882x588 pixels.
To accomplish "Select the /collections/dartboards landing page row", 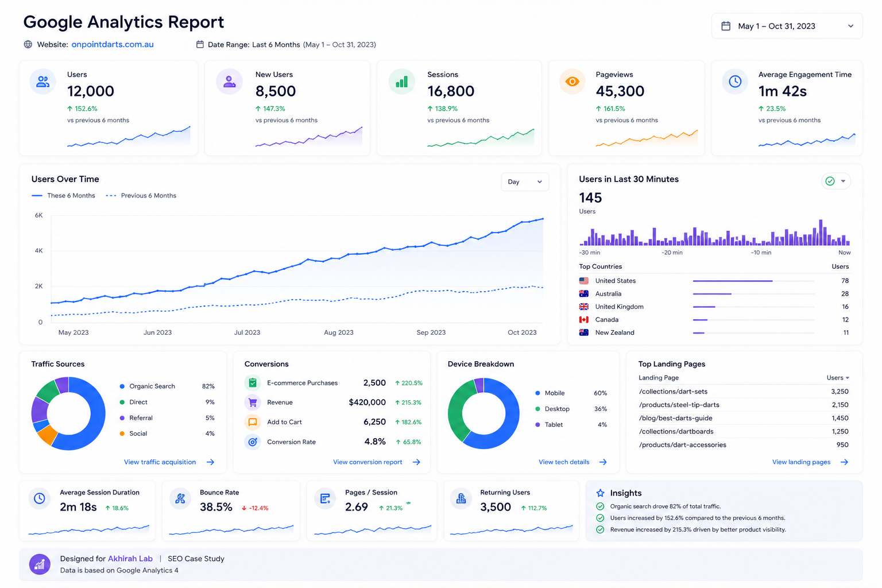I will [x=744, y=431].
